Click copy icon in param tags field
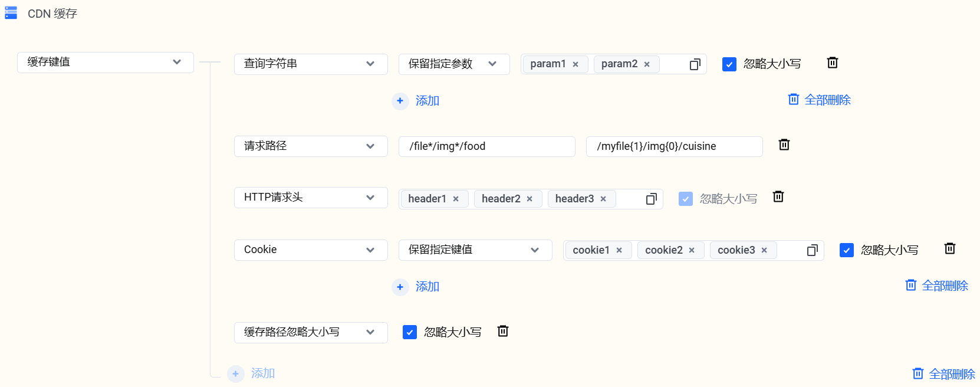980x387 pixels. [695, 64]
